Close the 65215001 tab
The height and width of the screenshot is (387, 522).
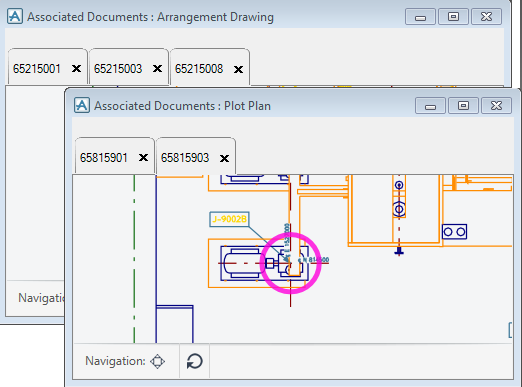point(76,69)
